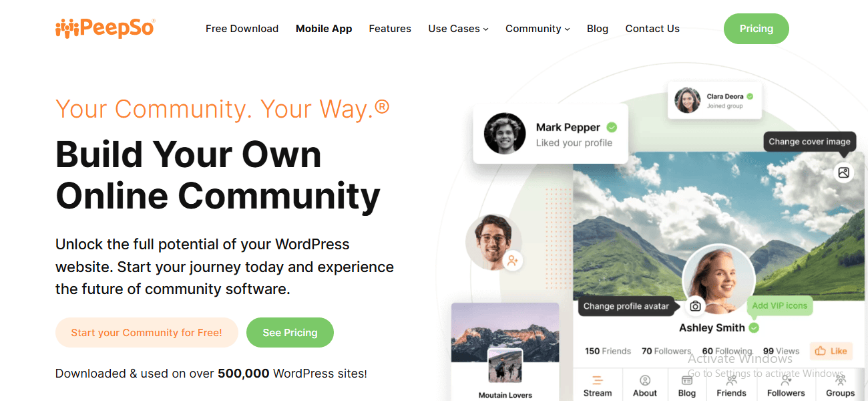This screenshot has height=401, width=868.
Task: Open the Groups tab icon
Action: pyautogui.click(x=840, y=380)
